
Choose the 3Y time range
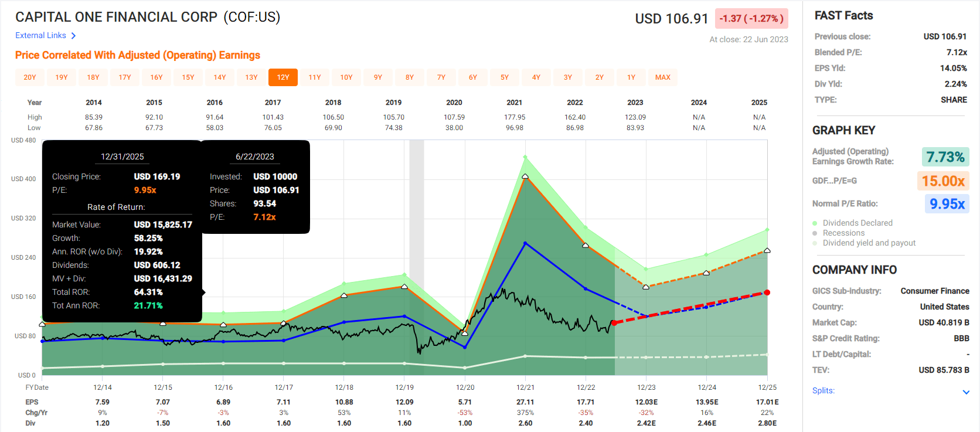[568, 77]
